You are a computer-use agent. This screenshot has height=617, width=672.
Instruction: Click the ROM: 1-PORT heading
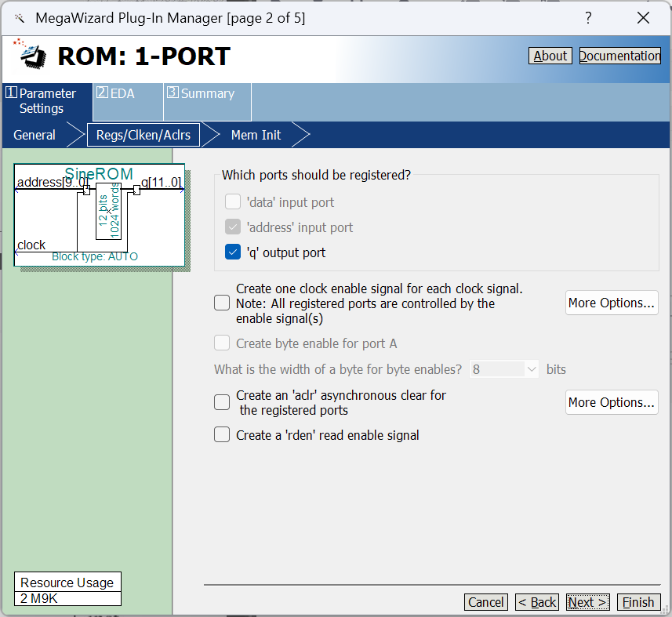coord(144,56)
